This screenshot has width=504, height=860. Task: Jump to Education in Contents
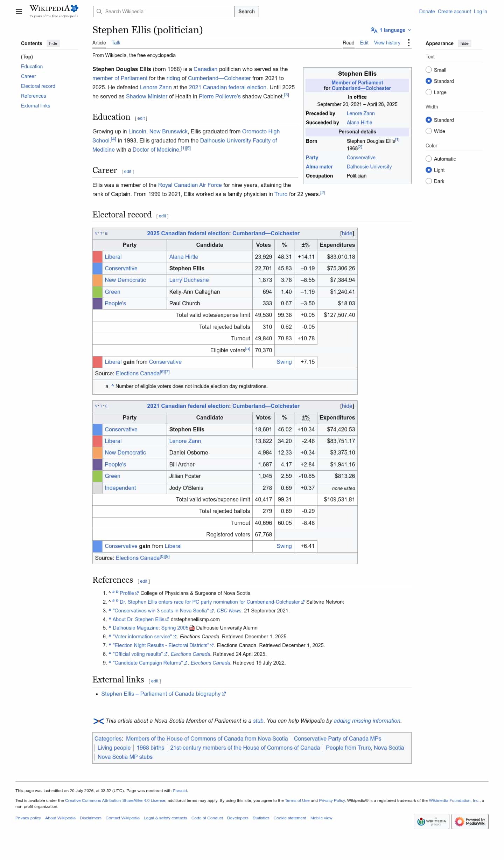[32, 67]
